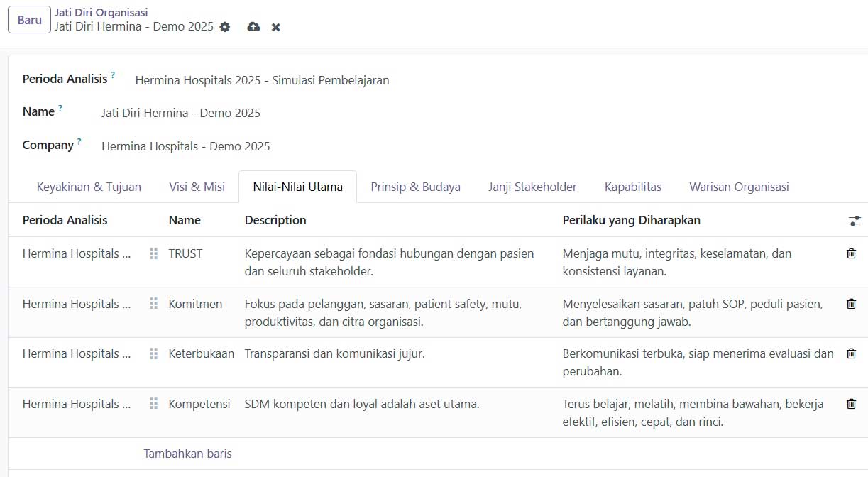
Task: Add a row via Tambahkan baris
Action: click(x=187, y=454)
